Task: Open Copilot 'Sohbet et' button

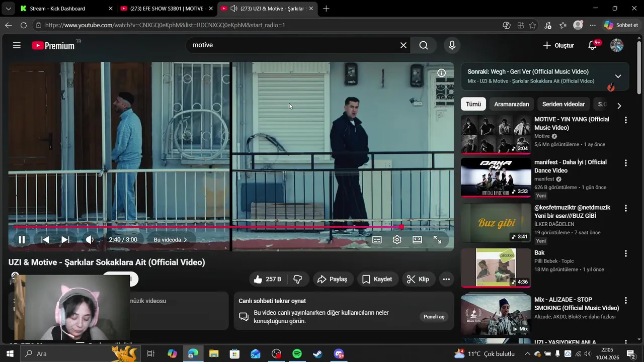Action: tap(621, 25)
